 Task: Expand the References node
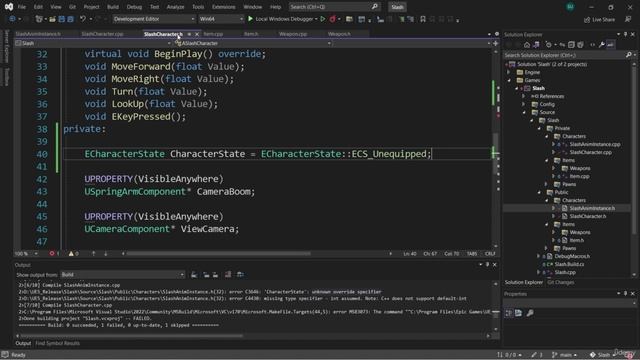pos(524,96)
